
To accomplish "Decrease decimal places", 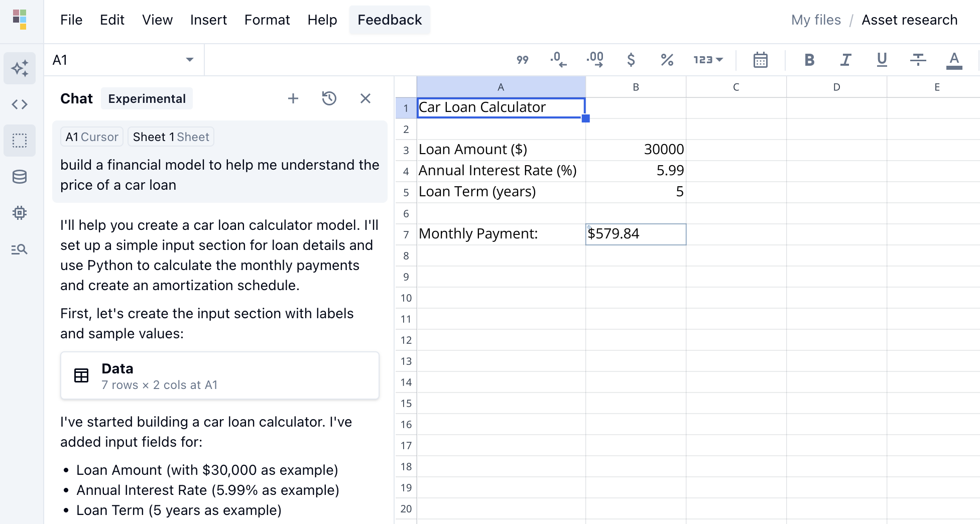I will tap(559, 60).
